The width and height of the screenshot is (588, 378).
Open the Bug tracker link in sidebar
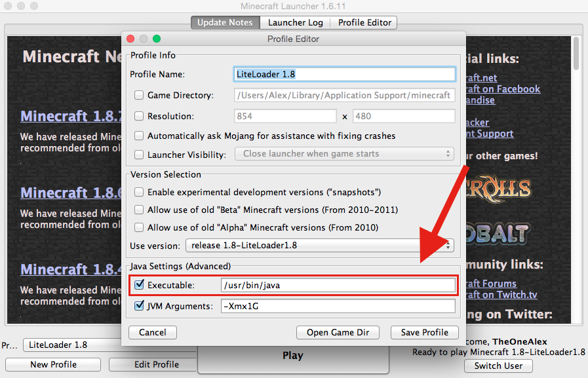(478, 123)
